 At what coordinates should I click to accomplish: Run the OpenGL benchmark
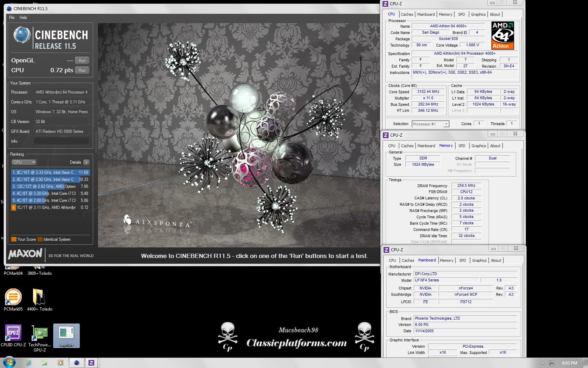click(82, 61)
